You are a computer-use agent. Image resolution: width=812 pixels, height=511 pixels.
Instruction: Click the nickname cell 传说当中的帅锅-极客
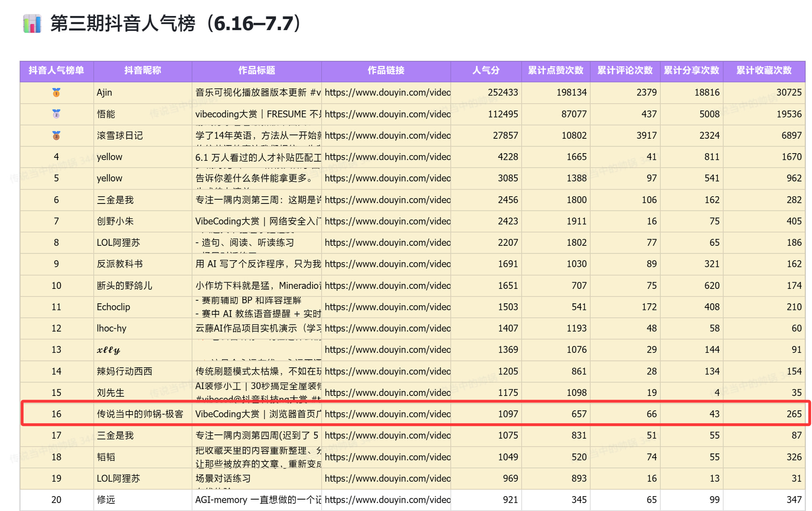(x=140, y=414)
